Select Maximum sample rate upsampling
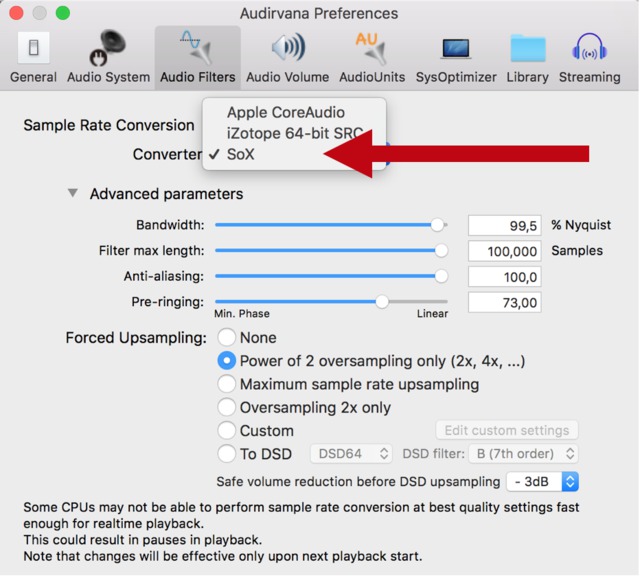Viewport: 640px width, 578px height. (x=227, y=384)
